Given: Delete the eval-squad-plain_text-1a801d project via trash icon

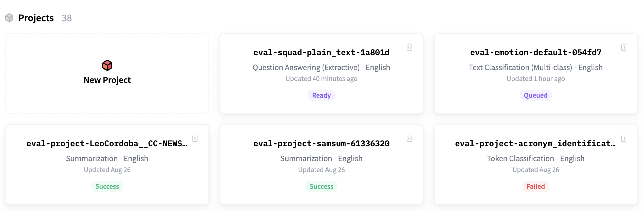Looking at the screenshot, I should tap(409, 47).
